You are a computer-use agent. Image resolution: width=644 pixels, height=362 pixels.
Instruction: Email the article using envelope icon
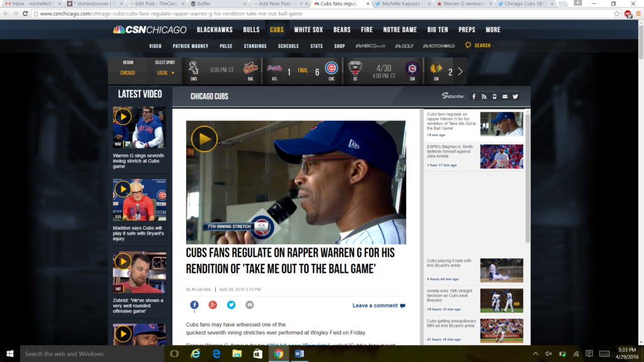click(250, 305)
